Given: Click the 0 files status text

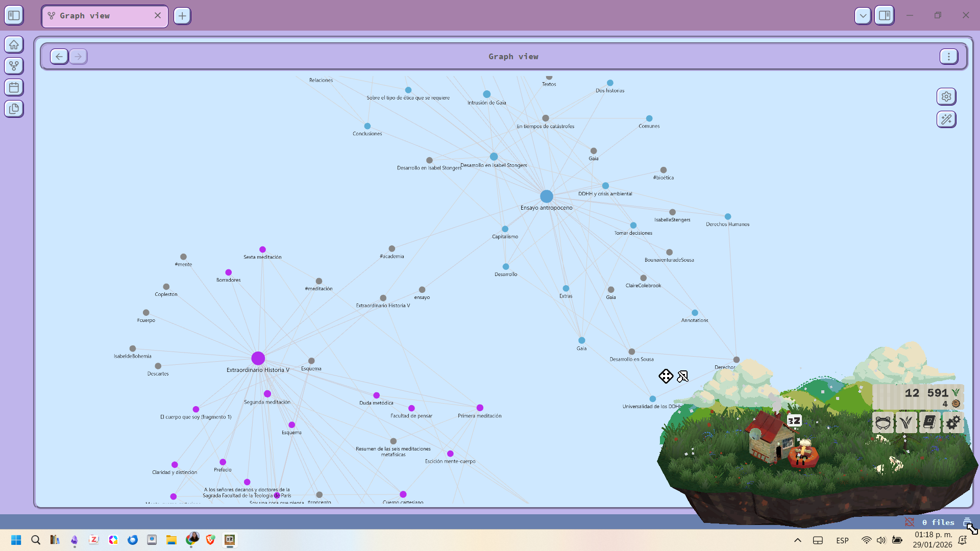Looking at the screenshot, I should click(938, 522).
